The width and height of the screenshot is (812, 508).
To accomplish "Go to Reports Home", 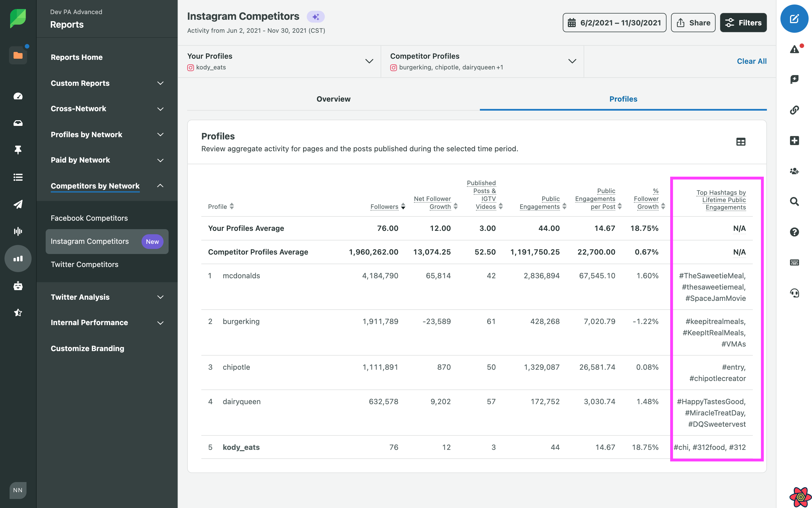I will coord(76,57).
